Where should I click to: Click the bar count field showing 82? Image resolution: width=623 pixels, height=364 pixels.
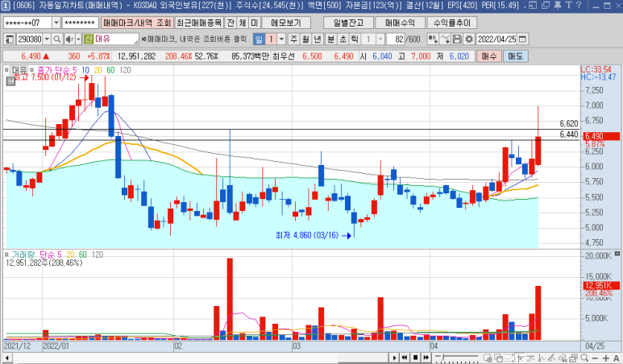coord(397,39)
